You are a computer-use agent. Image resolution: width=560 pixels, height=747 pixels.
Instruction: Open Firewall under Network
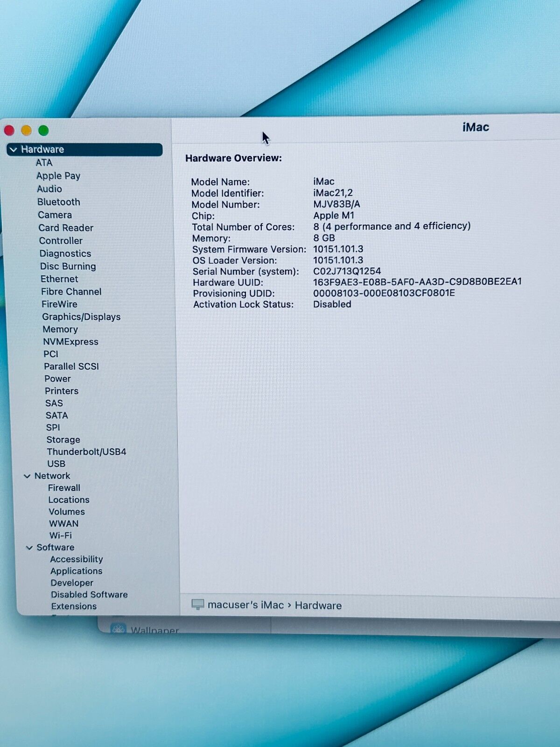coord(64,488)
